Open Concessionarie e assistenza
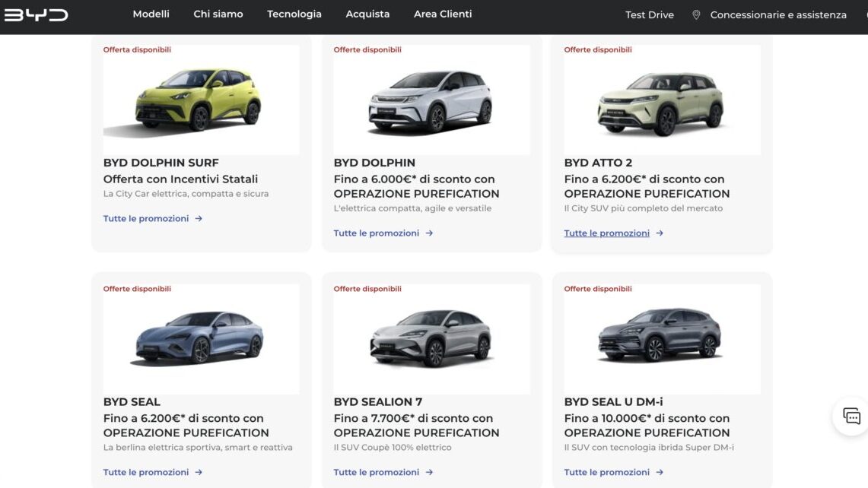 pyautogui.click(x=777, y=14)
